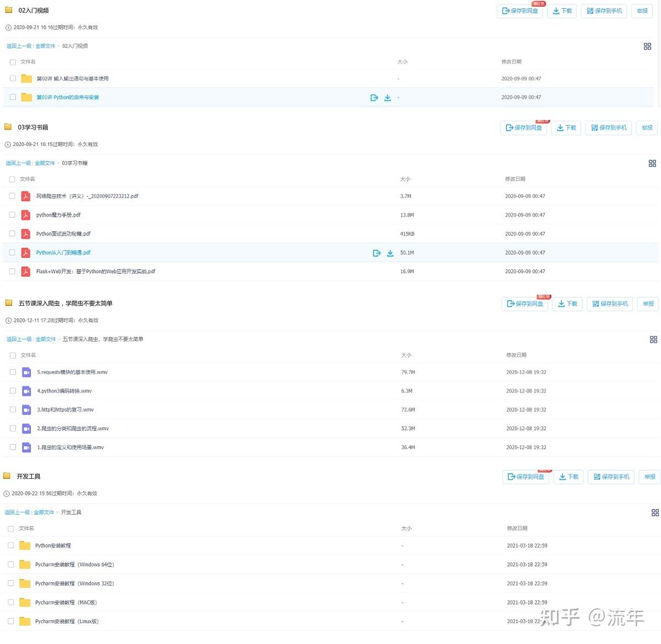
Task: Select checkbox for python魔力手册.pdf
Action: click(12, 215)
